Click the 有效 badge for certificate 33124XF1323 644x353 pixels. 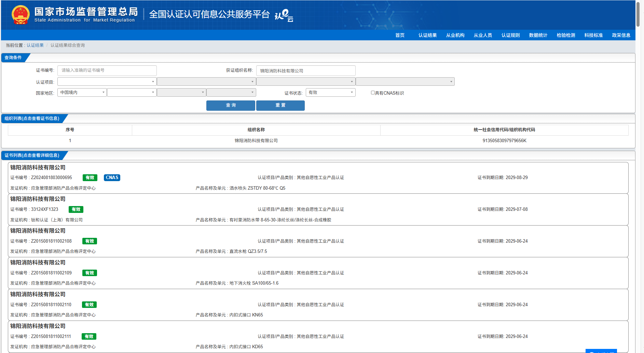click(x=76, y=209)
